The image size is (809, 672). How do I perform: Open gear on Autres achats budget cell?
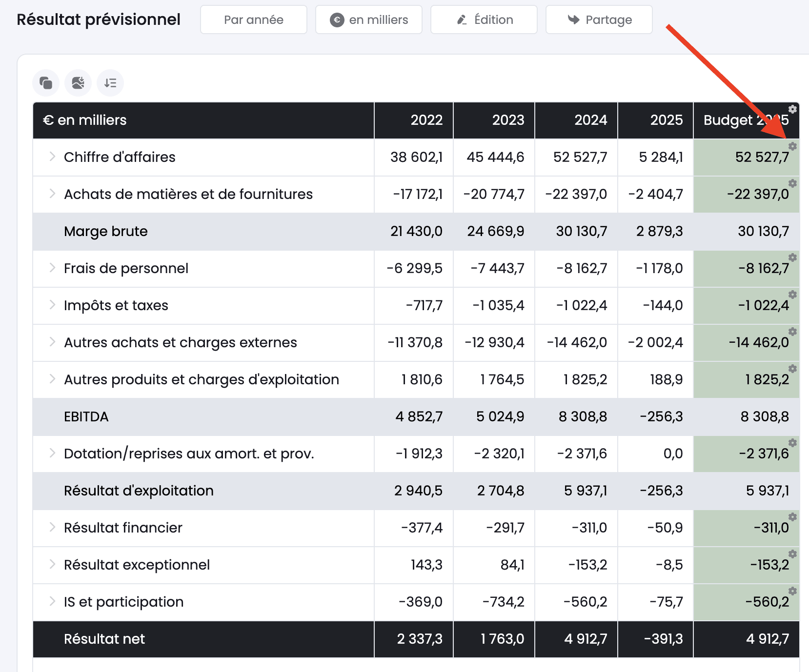[x=792, y=332]
